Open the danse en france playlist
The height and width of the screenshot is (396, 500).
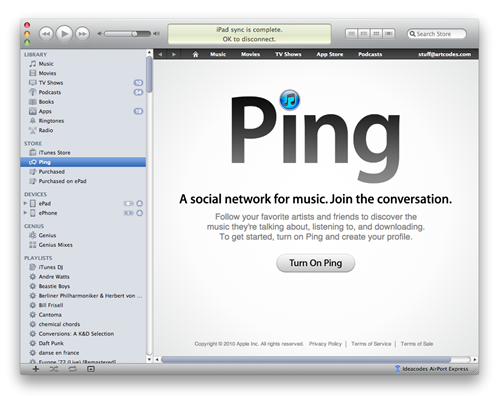(83, 353)
